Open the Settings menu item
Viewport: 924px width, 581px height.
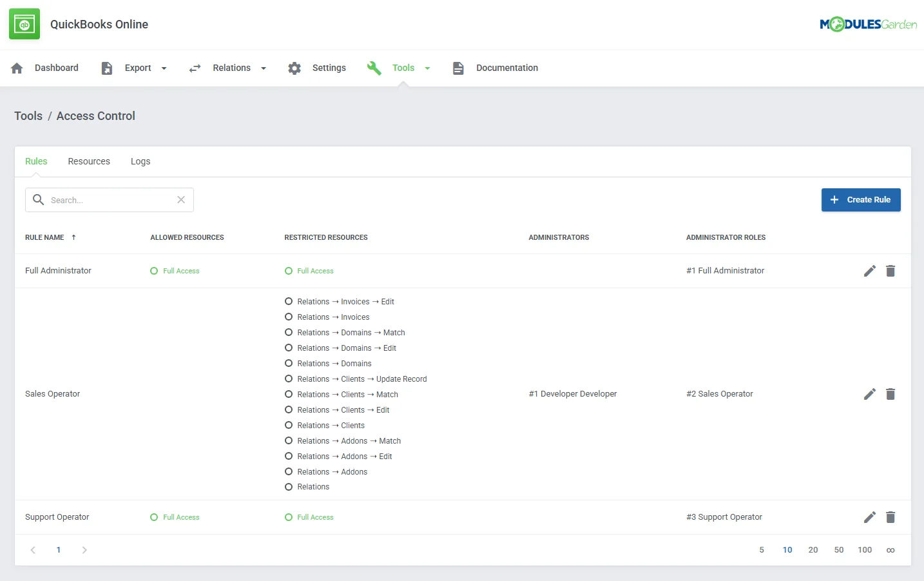pyautogui.click(x=329, y=68)
